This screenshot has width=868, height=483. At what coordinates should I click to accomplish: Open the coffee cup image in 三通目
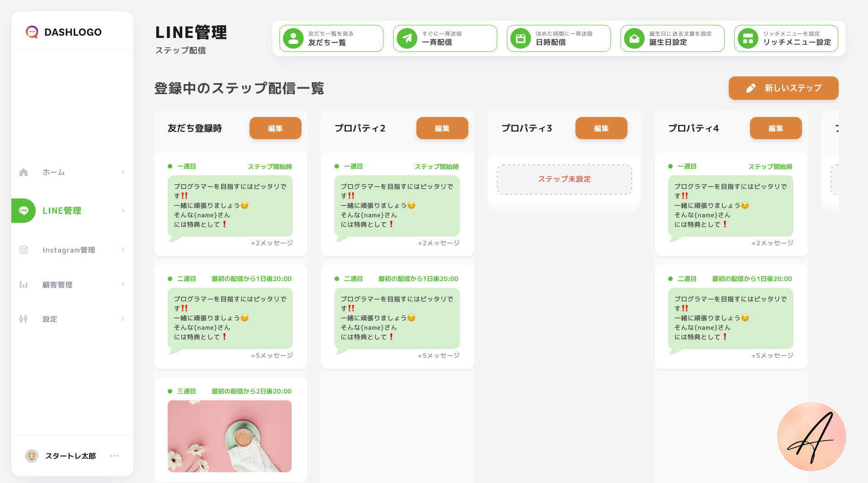pyautogui.click(x=230, y=436)
